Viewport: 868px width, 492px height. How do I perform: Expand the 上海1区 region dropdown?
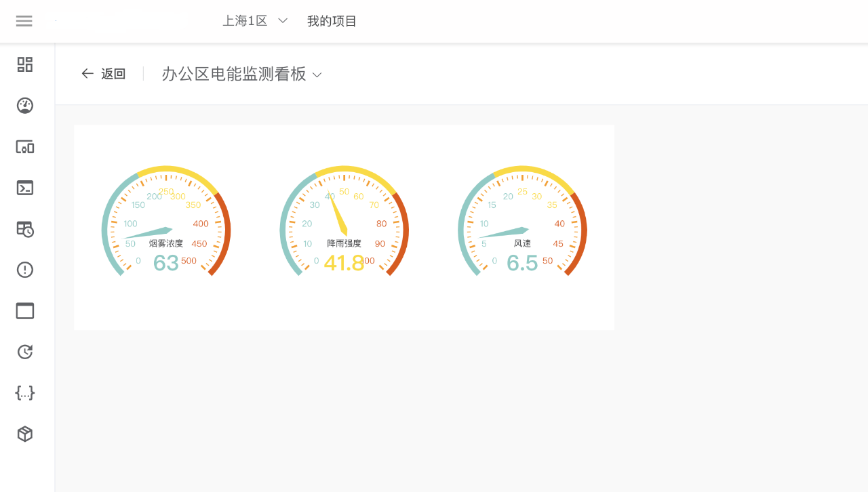click(245, 21)
